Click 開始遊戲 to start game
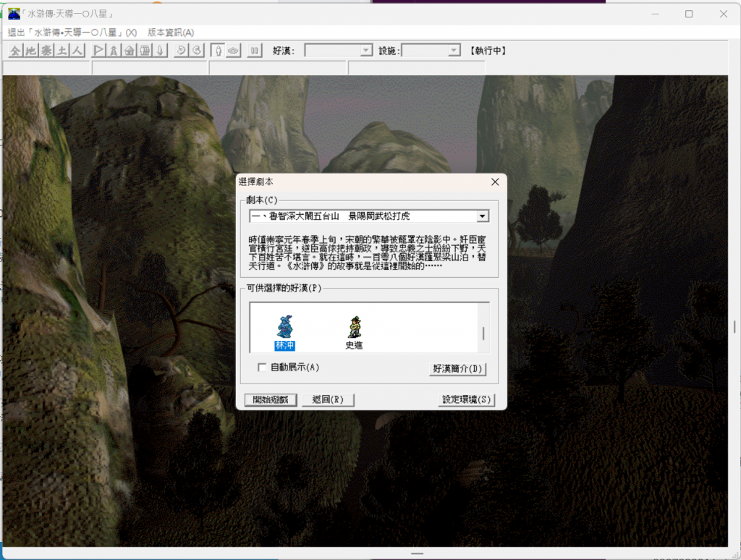This screenshot has width=741, height=560. [271, 400]
